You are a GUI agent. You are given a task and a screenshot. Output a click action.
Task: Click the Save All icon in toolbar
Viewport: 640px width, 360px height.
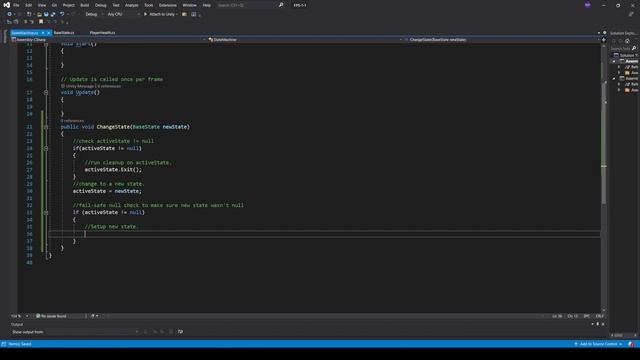click(53, 14)
